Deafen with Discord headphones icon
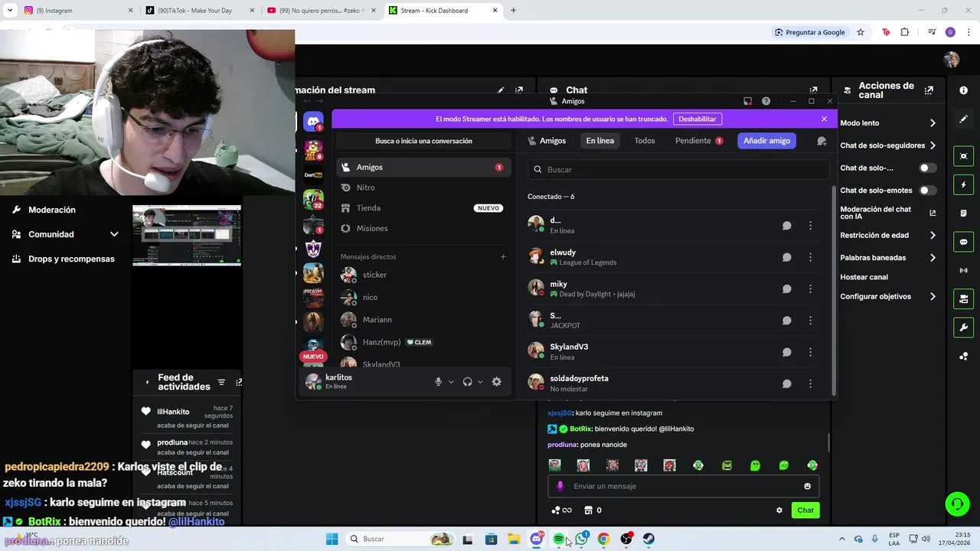Image resolution: width=980 pixels, height=551 pixels. coord(467,382)
